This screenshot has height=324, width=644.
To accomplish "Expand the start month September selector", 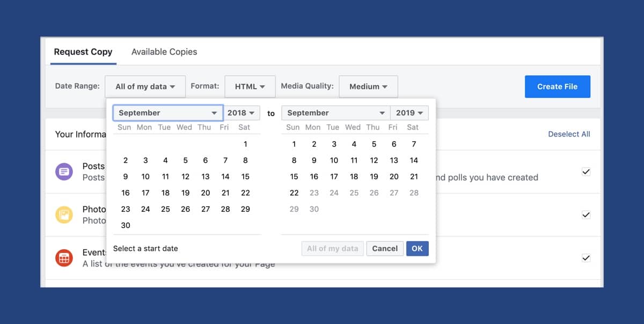I will (167, 113).
